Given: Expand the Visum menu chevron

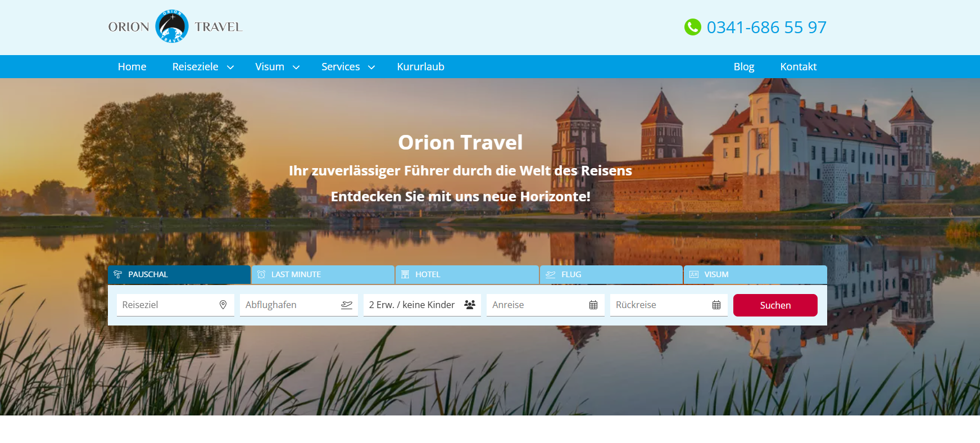Looking at the screenshot, I should pos(296,67).
